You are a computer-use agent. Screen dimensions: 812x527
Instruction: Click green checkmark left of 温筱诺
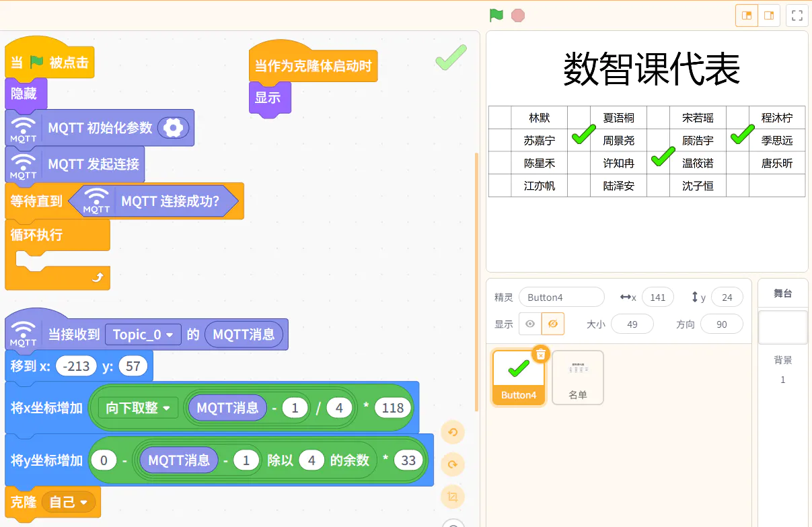tap(663, 157)
